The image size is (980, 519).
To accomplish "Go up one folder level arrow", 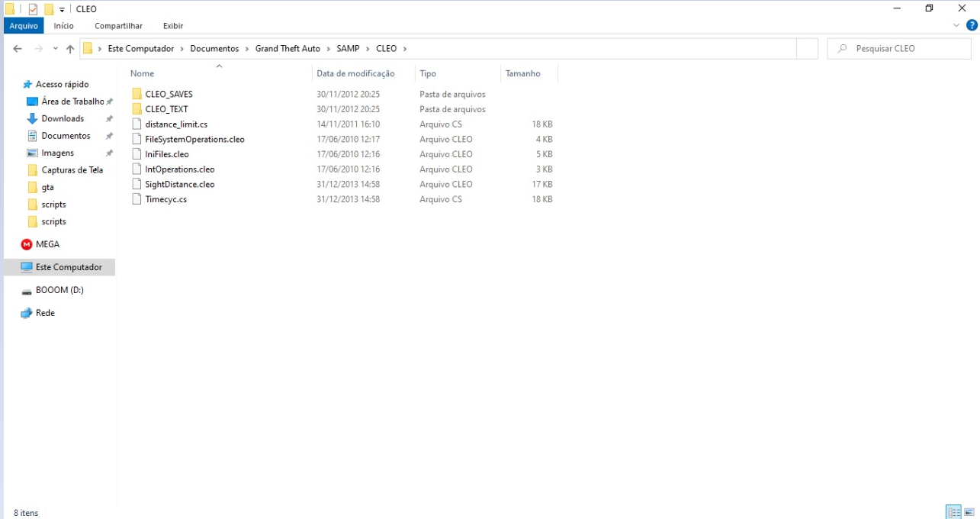I will [70, 49].
